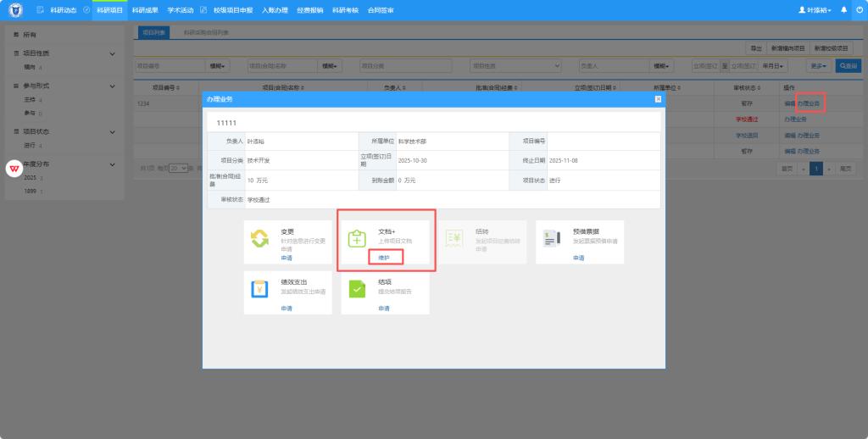Click 申请 link under 预借票据
The width and height of the screenshot is (868, 439).
point(578,258)
